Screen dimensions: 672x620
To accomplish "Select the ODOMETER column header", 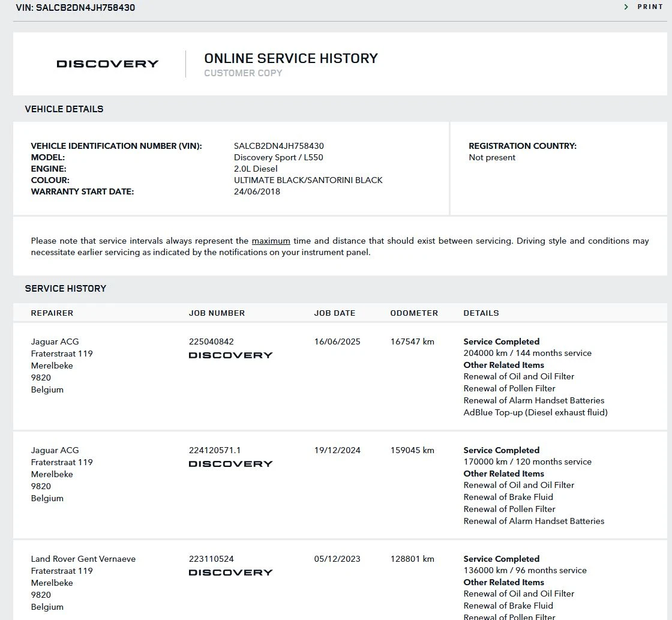I will pos(414,313).
